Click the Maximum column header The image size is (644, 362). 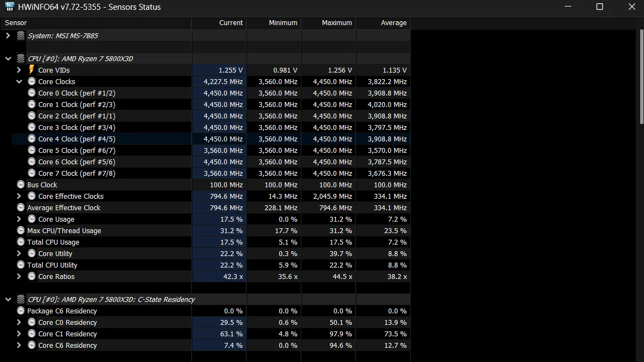click(x=329, y=23)
